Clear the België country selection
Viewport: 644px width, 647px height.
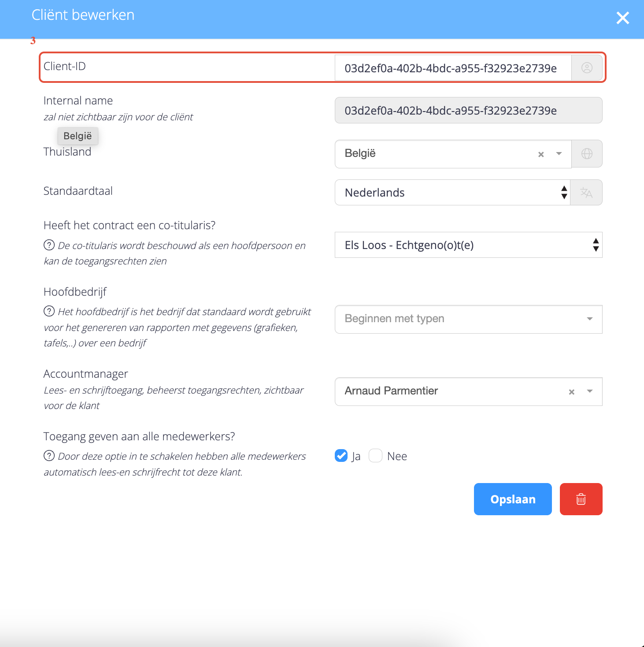(x=541, y=154)
